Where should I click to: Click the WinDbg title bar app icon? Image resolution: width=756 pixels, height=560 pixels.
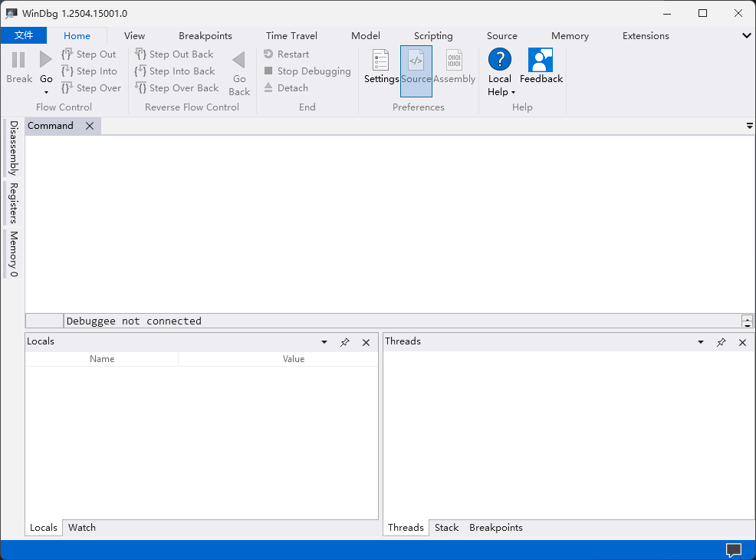click(12, 14)
